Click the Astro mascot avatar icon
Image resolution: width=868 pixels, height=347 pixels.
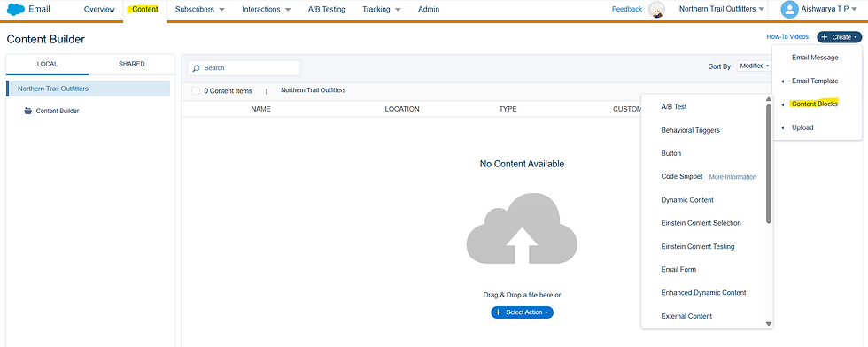pos(656,10)
